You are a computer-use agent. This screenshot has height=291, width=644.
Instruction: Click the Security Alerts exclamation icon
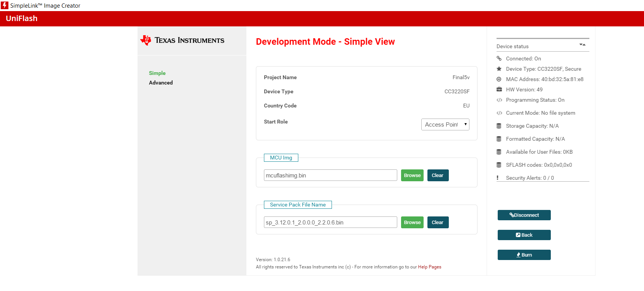coord(497,178)
